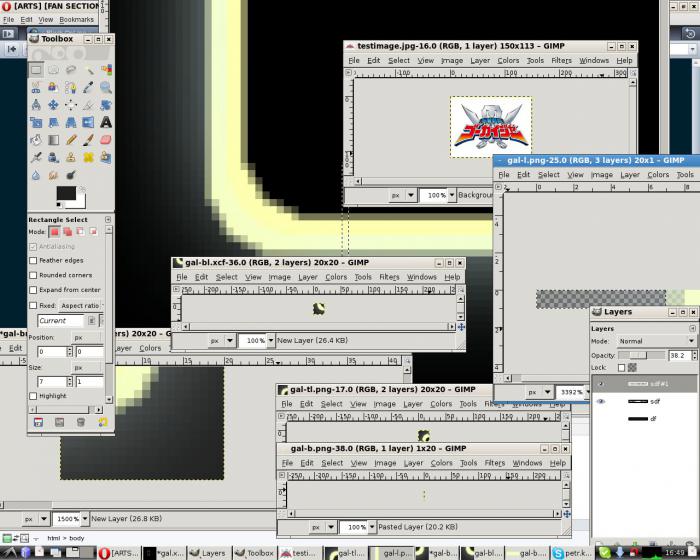Select the Perspective tool

[x=71, y=122]
